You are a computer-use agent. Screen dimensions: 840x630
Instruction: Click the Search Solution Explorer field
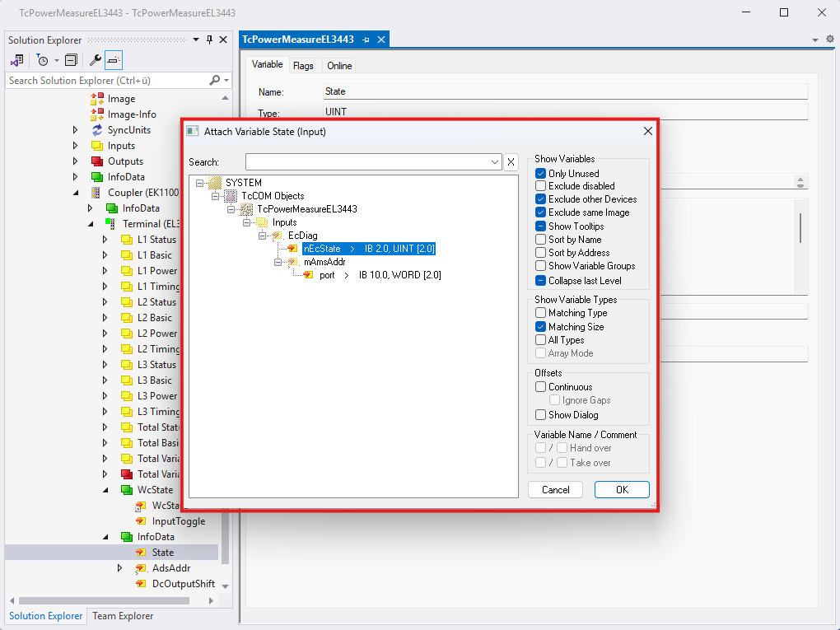pyautogui.click(x=105, y=81)
